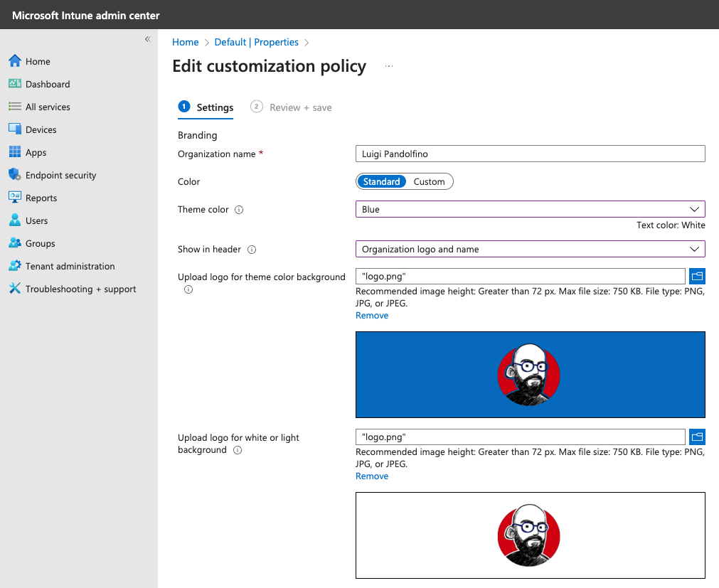This screenshot has width=719, height=588.
Task: Navigate to Default | Properties breadcrumb
Action: click(x=256, y=42)
